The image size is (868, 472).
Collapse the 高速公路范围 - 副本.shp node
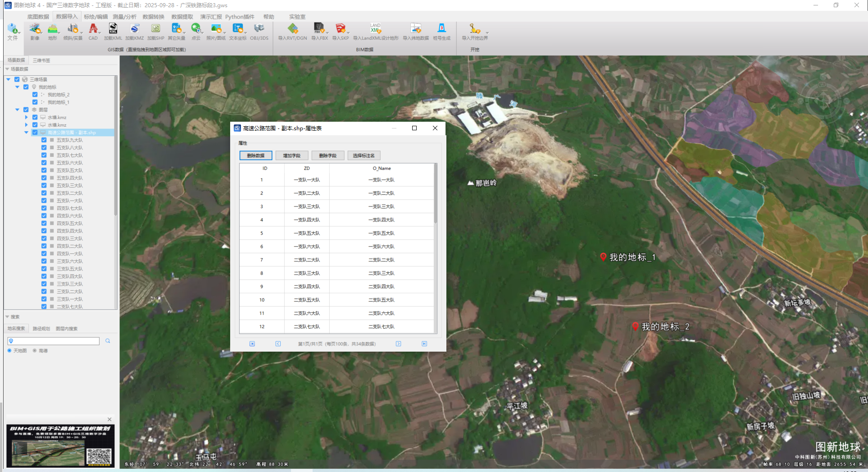tap(27, 133)
